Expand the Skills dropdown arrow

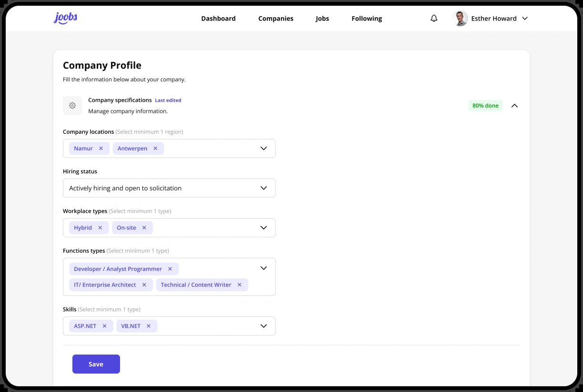(263, 326)
